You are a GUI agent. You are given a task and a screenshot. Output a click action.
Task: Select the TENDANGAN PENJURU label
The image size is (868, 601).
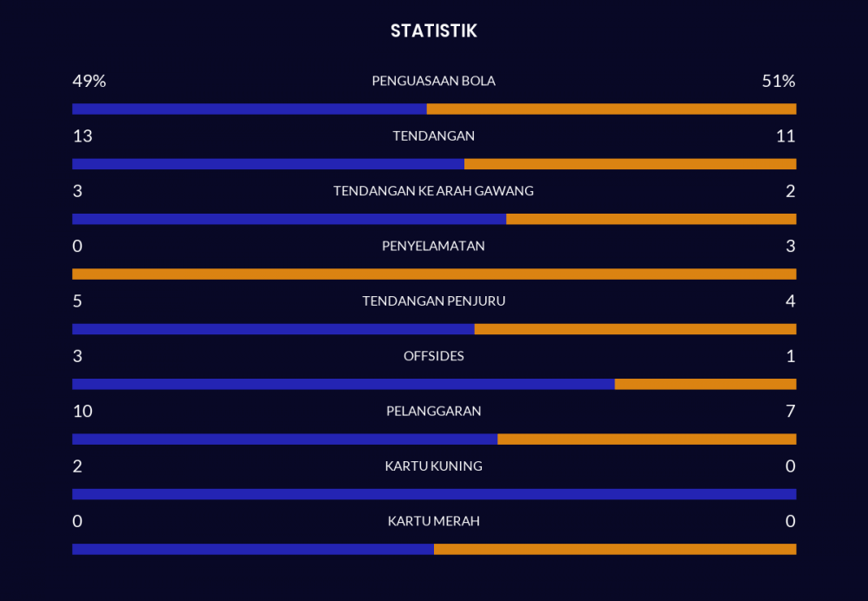click(433, 301)
